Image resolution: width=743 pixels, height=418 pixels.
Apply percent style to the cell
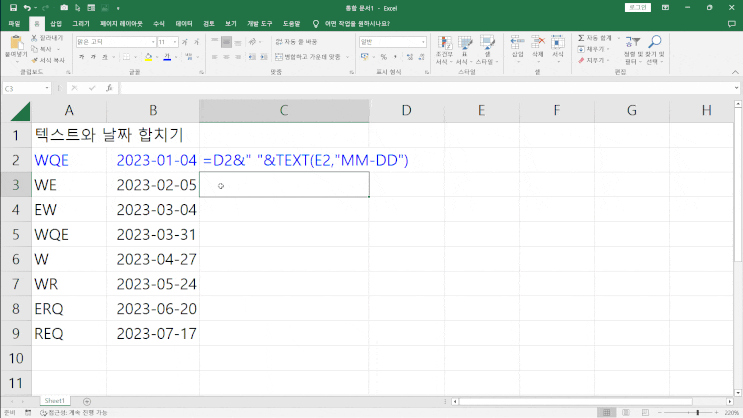pos(383,57)
